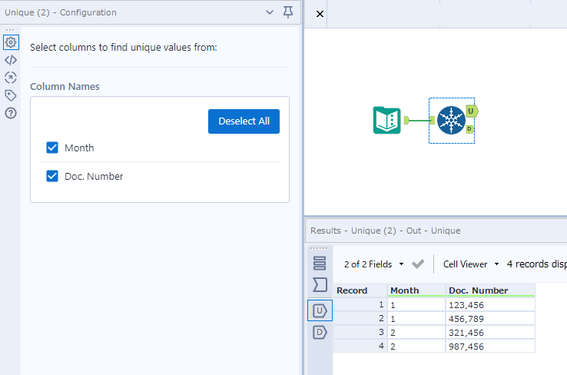The image size is (567, 375).
Task: Select record row number 2
Action: [x=360, y=319]
